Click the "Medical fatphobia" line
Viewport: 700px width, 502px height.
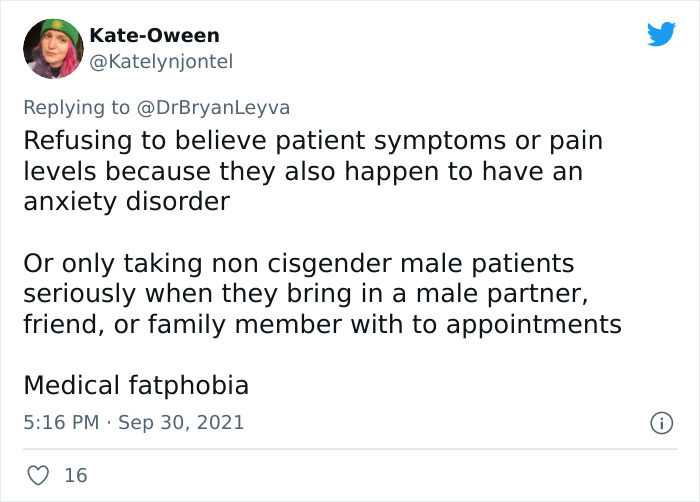(136, 385)
